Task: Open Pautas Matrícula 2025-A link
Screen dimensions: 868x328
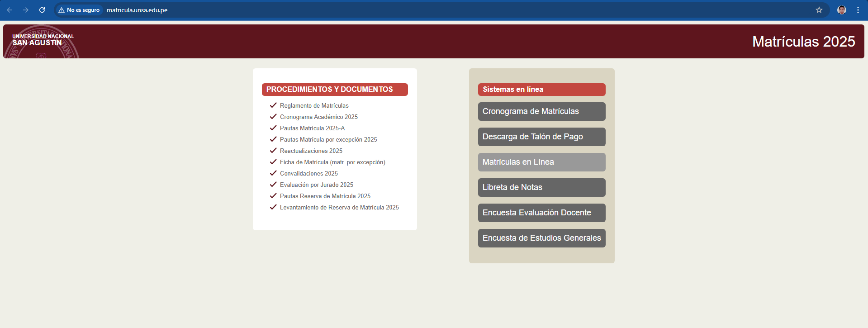Action: (x=312, y=128)
